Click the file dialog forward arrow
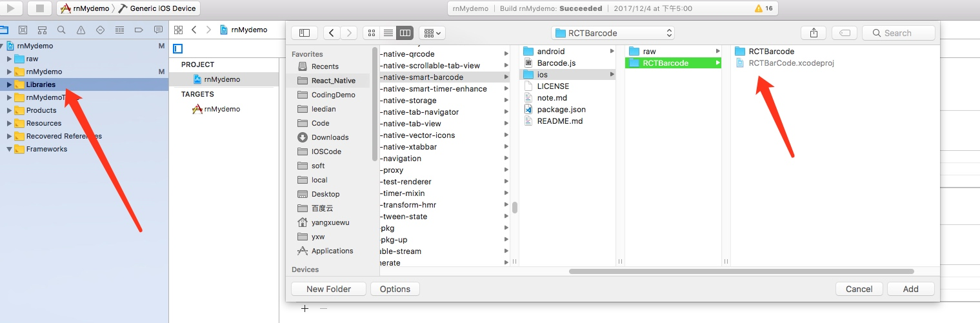 coord(348,33)
